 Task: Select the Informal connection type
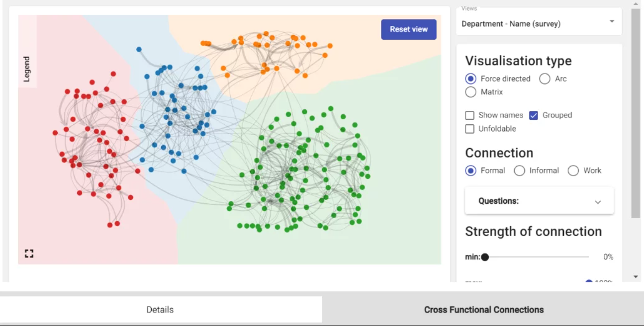coord(519,170)
